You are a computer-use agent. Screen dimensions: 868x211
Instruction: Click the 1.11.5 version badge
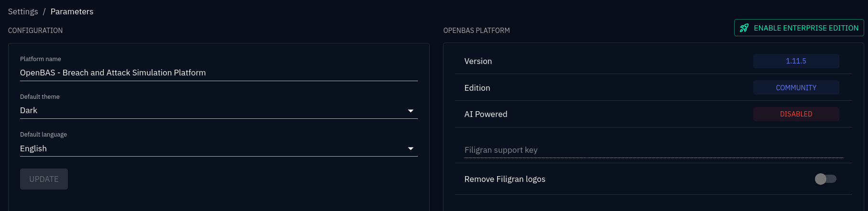click(x=796, y=61)
